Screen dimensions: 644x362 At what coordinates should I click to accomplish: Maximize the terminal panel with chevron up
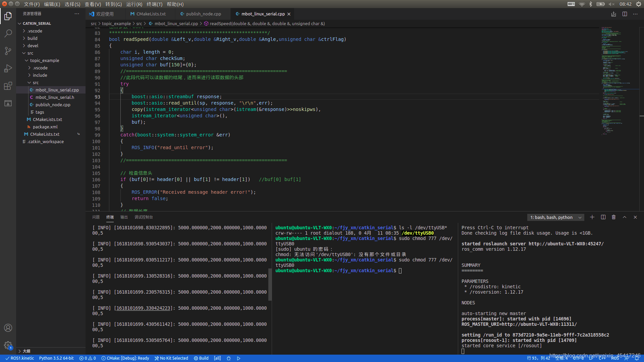tap(625, 217)
